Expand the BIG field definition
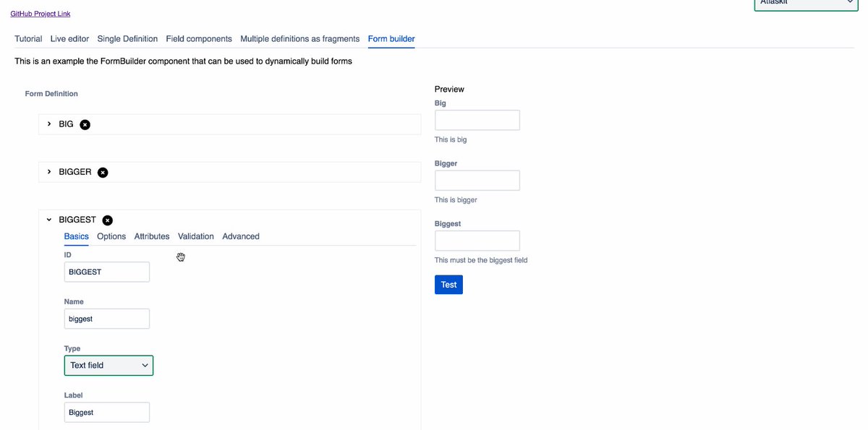 [49, 124]
